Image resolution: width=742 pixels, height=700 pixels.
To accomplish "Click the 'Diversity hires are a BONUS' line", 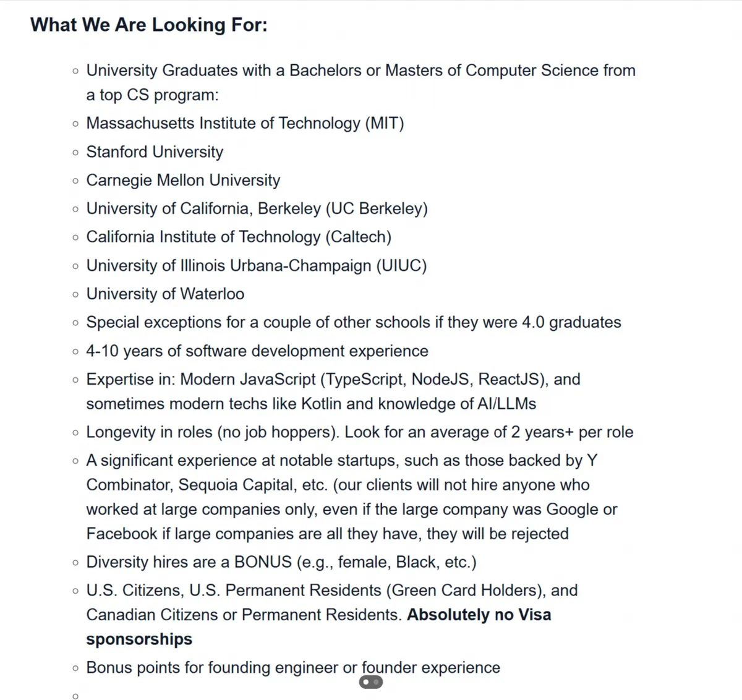I will (x=281, y=561).
